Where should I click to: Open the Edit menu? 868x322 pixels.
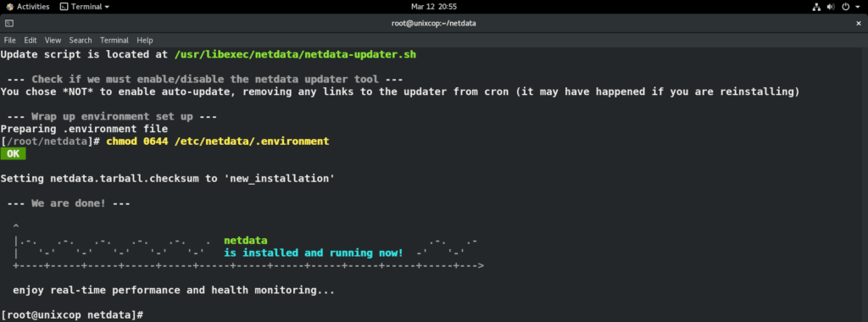point(31,41)
